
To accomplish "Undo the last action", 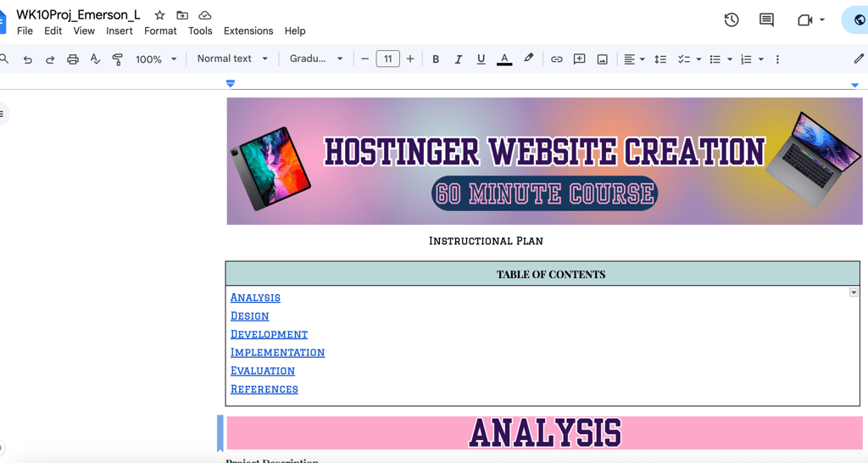I will click(27, 59).
